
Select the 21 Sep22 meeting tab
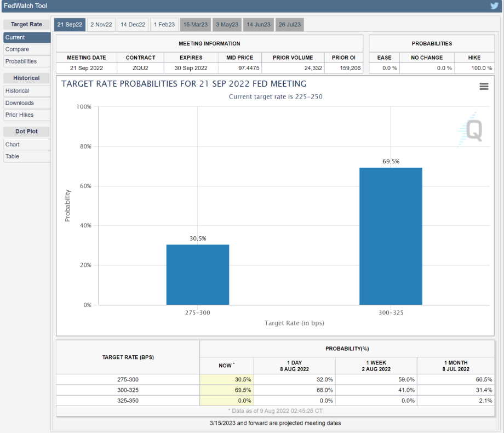click(70, 25)
